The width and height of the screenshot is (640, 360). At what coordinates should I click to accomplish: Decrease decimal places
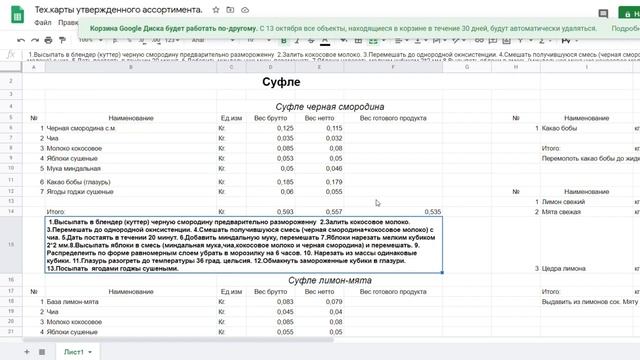pos(142,40)
